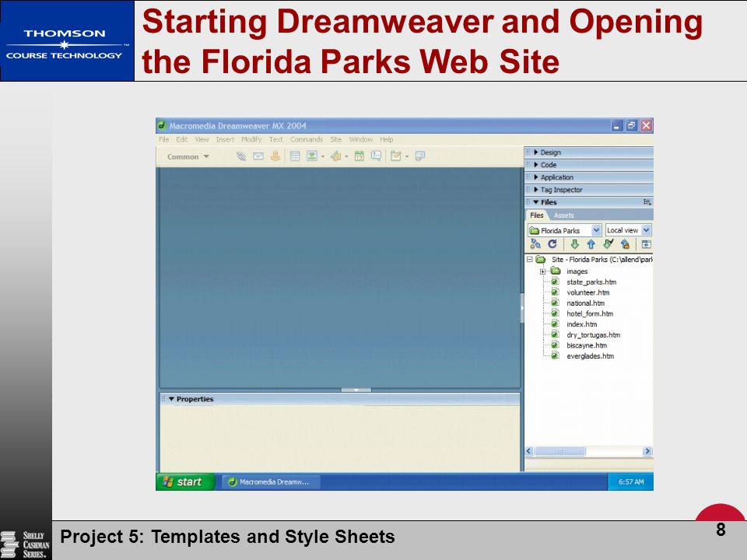Select the images folder
This screenshot has height=560, width=747.
coord(577,271)
